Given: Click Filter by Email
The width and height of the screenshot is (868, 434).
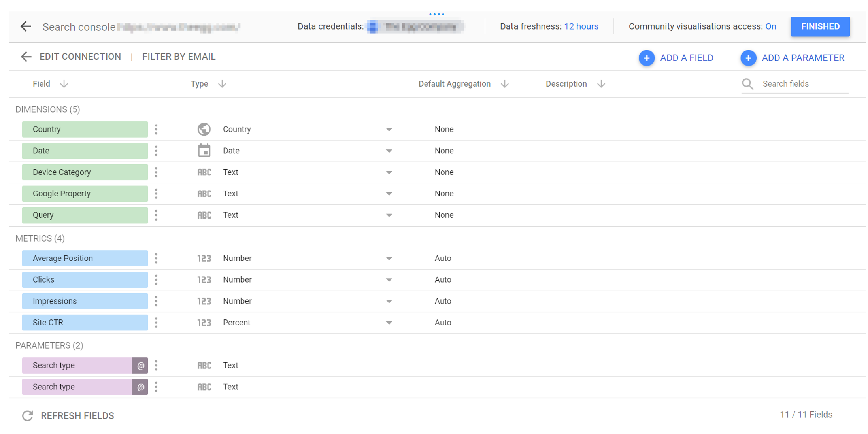Looking at the screenshot, I should coord(179,57).
